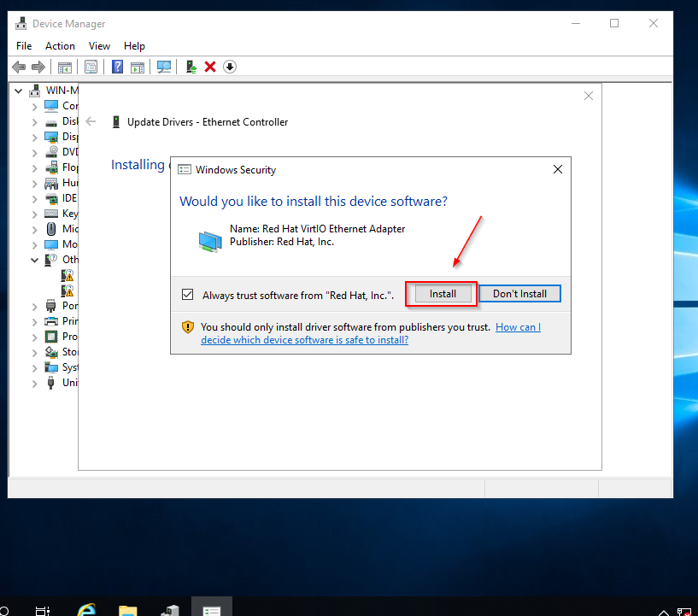Open Internet Explorer from the taskbar
The width and height of the screenshot is (698, 616).
tap(86, 609)
